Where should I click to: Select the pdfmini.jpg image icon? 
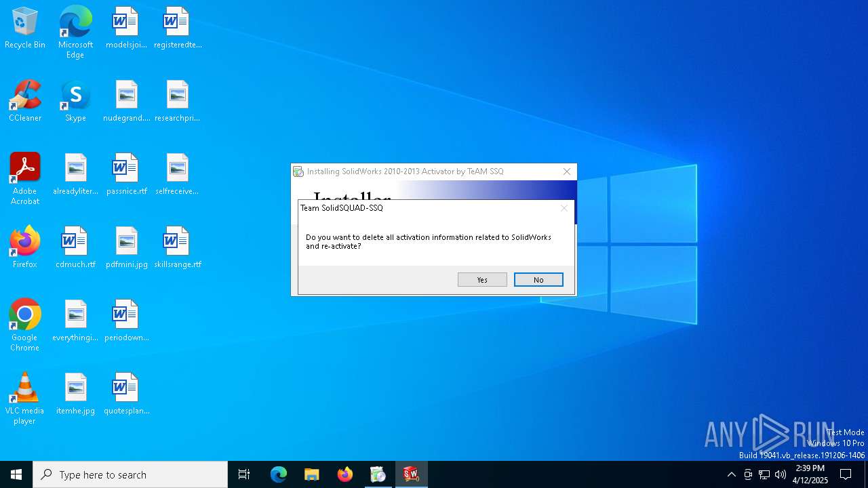point(126,248)
